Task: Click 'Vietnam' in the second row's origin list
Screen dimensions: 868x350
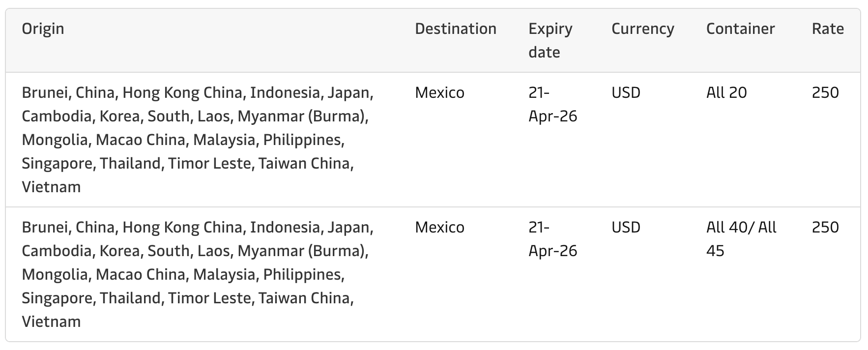Action: [x=51, y=322]
